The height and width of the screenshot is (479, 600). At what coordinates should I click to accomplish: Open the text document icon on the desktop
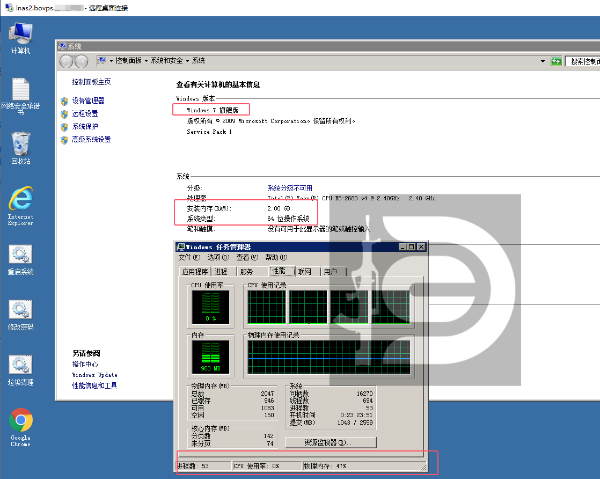click(21, 96)
